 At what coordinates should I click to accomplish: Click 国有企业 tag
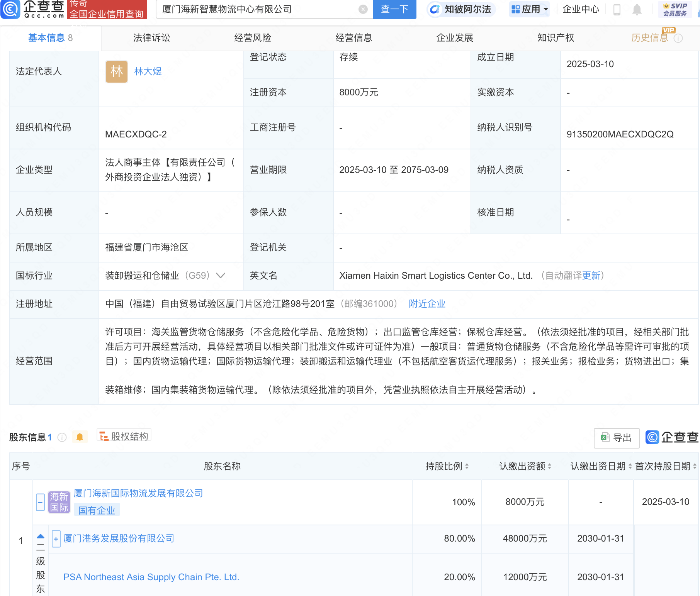coord(97,510)
